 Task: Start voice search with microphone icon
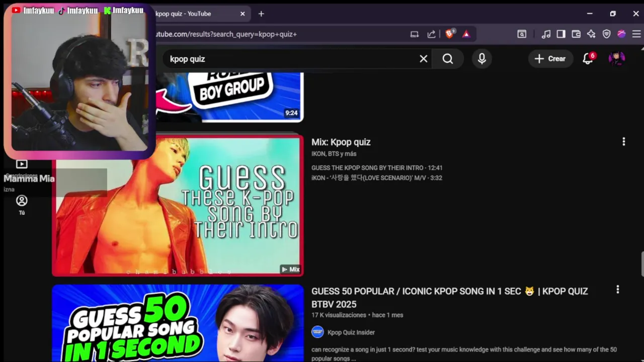482,59
